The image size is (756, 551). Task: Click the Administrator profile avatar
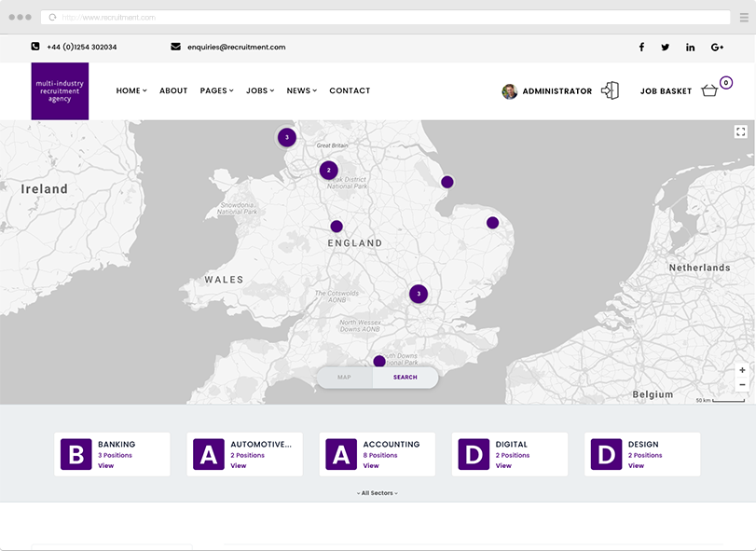tap(509, 90)
